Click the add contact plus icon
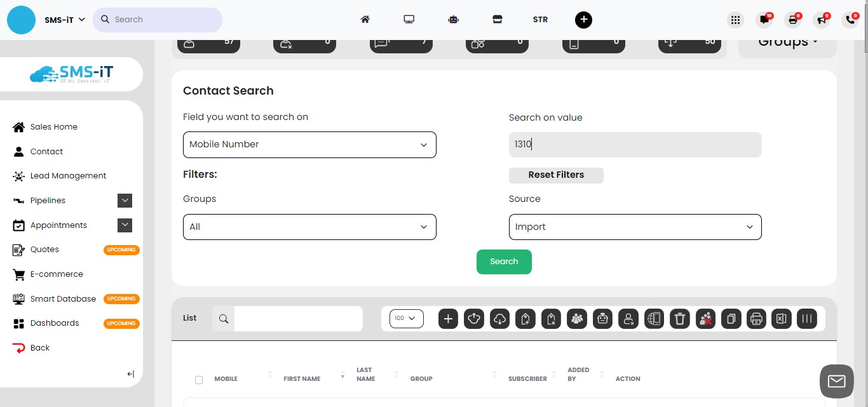868x407 pixels. click(x=448, y=319)
